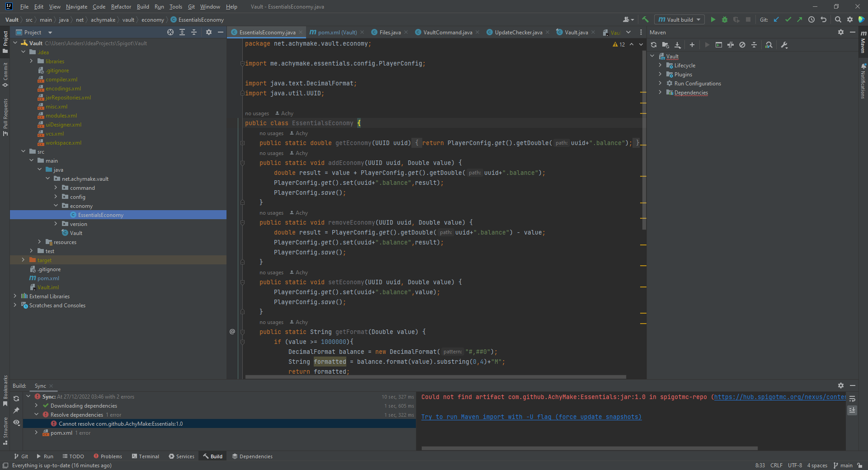Select opened file with the crosshair icon

(x=170, y=32)
